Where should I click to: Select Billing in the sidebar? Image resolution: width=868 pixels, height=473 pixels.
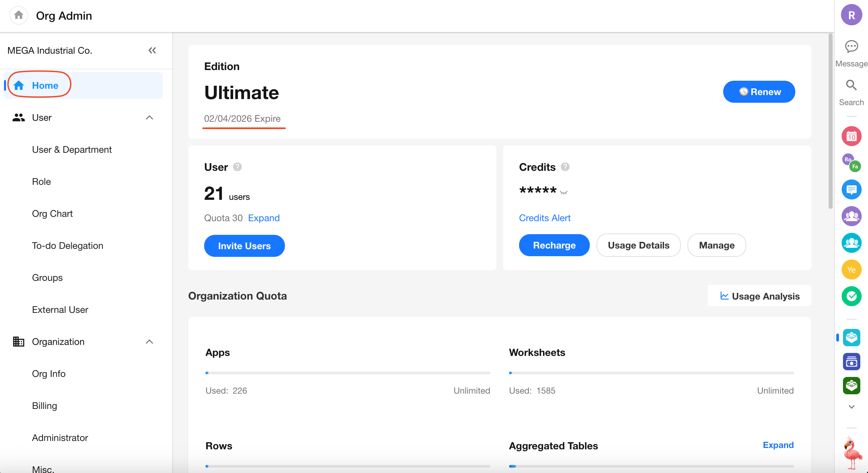click(x=44, y=406)
